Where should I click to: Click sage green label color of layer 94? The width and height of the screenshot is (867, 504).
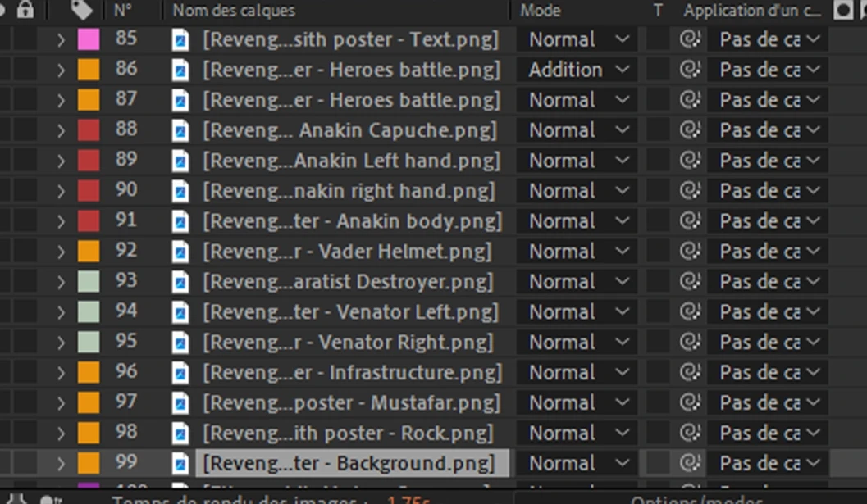[x=89, y=312]
